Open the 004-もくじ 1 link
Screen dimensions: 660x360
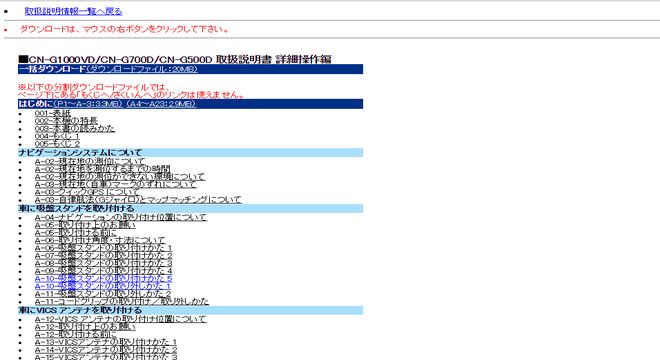point(57,136)
